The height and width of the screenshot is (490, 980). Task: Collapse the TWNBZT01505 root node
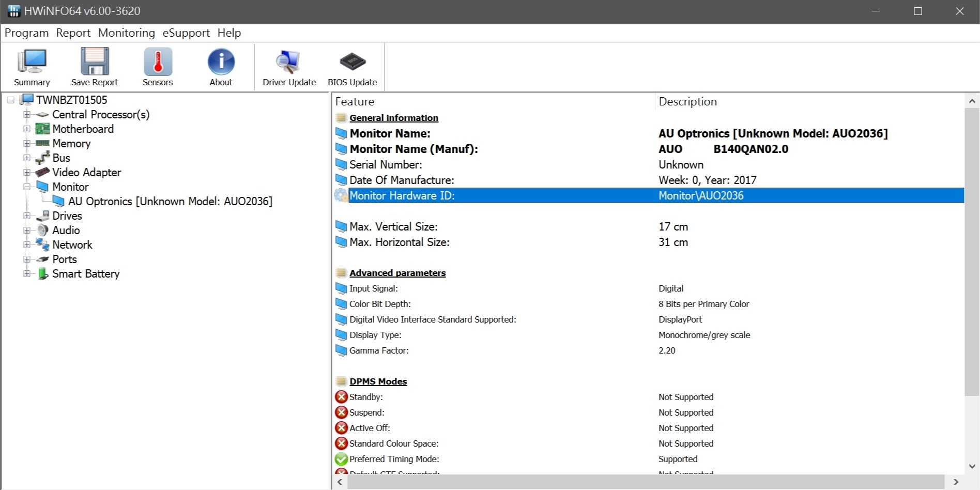coord(11,100)
